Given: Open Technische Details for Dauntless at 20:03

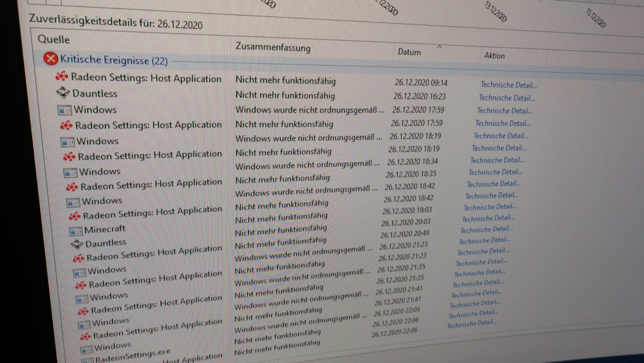Looking at the screenshot, I should [x=488, y=218].
